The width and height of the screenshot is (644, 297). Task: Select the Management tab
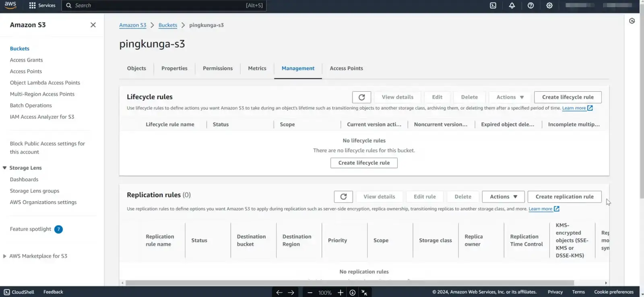point(298,68)
